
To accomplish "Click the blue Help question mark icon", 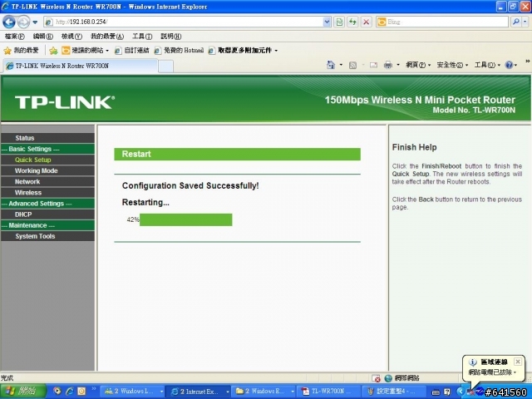I will click(x=509, y=65).
